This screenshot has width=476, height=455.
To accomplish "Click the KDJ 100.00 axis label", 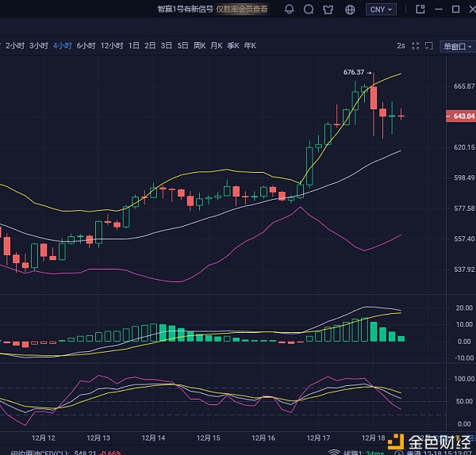I will [464, 379].
